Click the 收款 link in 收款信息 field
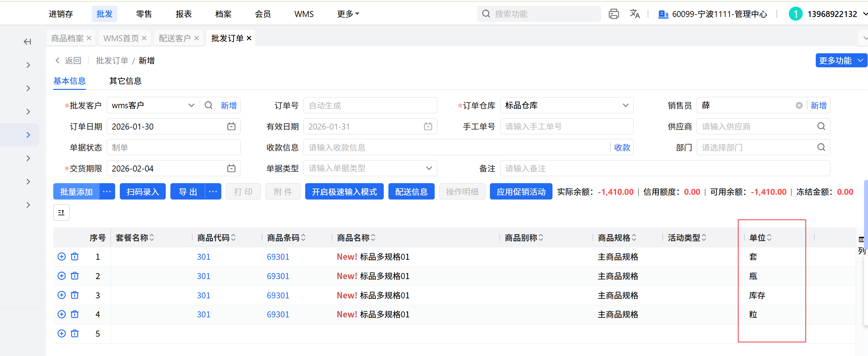The image size is (868, 356). (622, 147)
